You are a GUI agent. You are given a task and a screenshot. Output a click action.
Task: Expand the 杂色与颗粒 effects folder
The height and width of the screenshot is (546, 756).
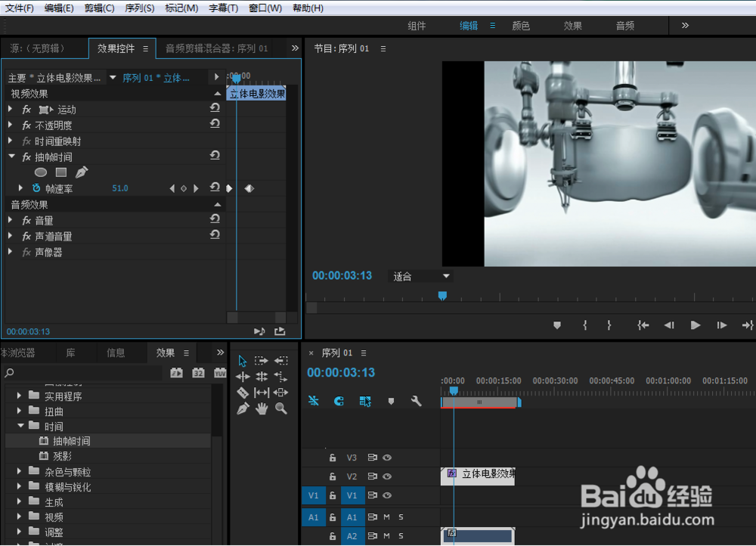19,471
